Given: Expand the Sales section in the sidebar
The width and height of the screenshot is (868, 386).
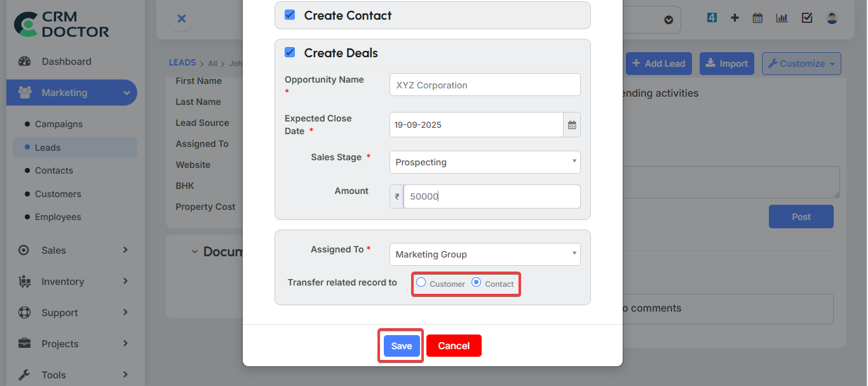Looking at the screenshot, I should (x=53, y=250).
